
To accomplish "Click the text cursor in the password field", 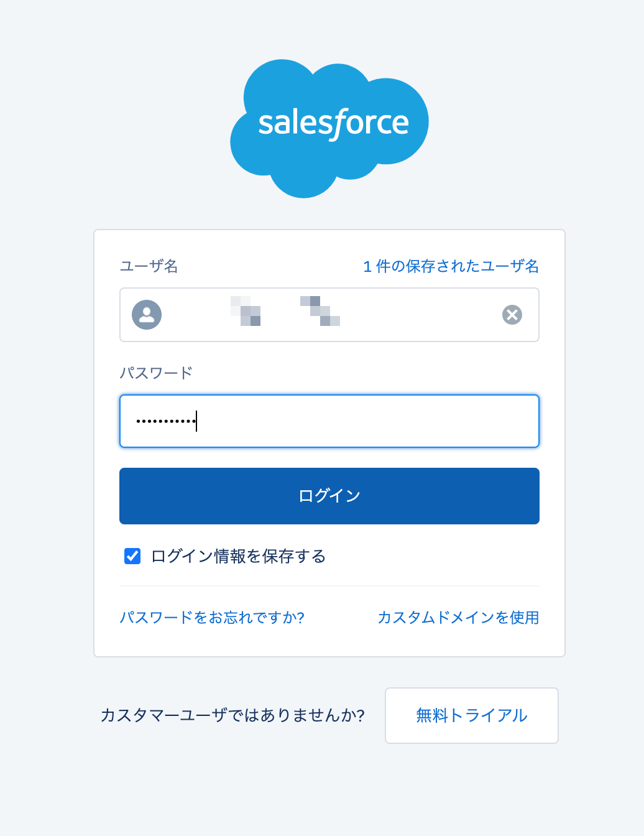I will pyautogui.click(x=196, y=421).
